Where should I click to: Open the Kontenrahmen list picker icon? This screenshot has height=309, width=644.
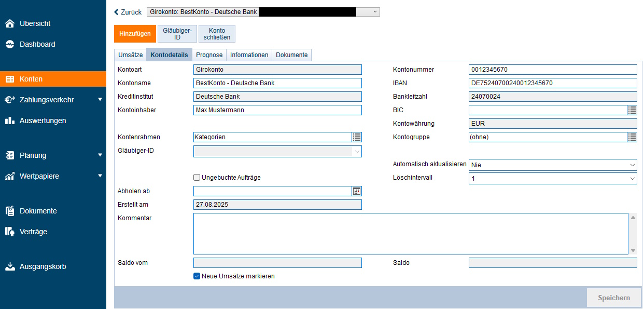[x=357, y=137]
